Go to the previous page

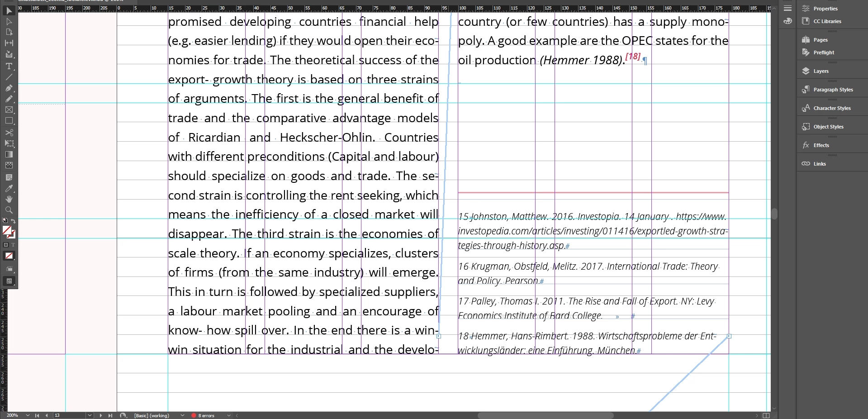[47, 415]
